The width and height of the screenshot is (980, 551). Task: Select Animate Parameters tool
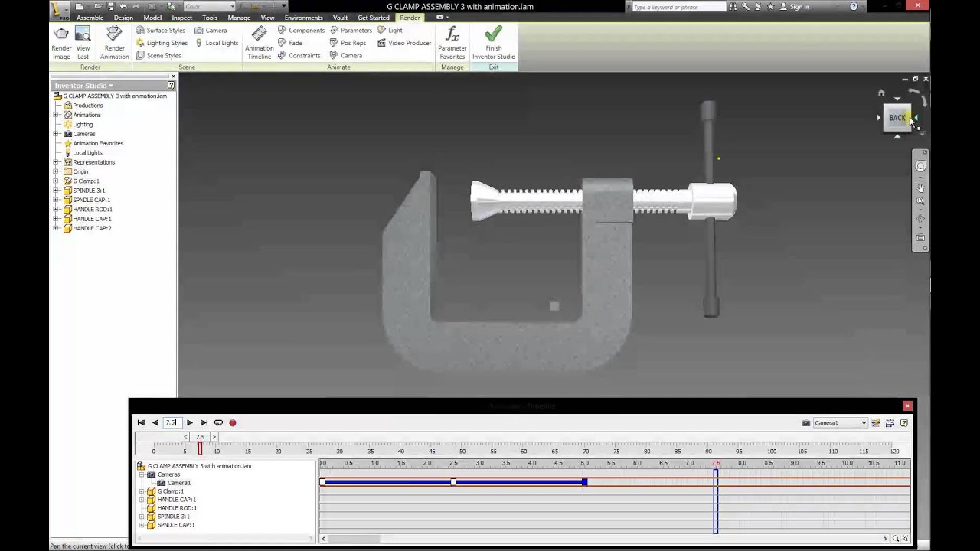[351, 31]
